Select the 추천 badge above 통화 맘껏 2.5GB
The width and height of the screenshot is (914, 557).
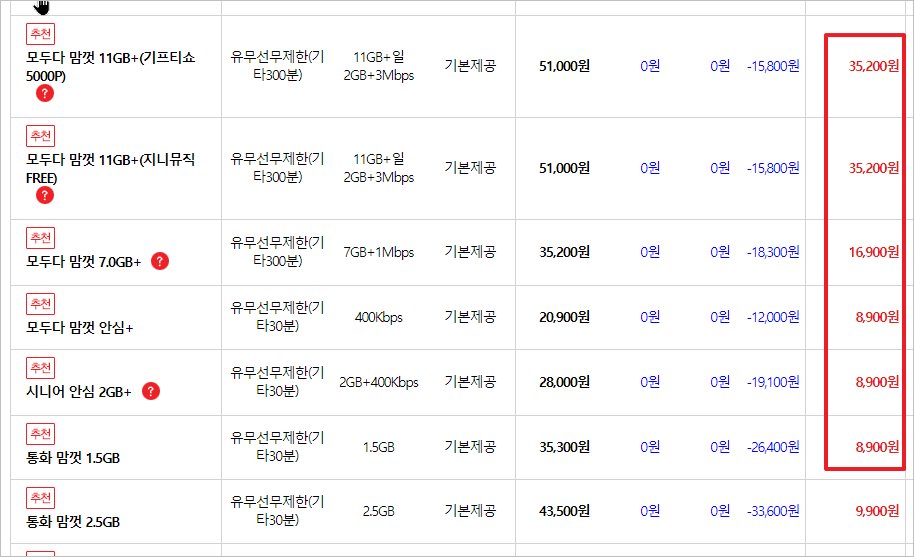[40, 497]
